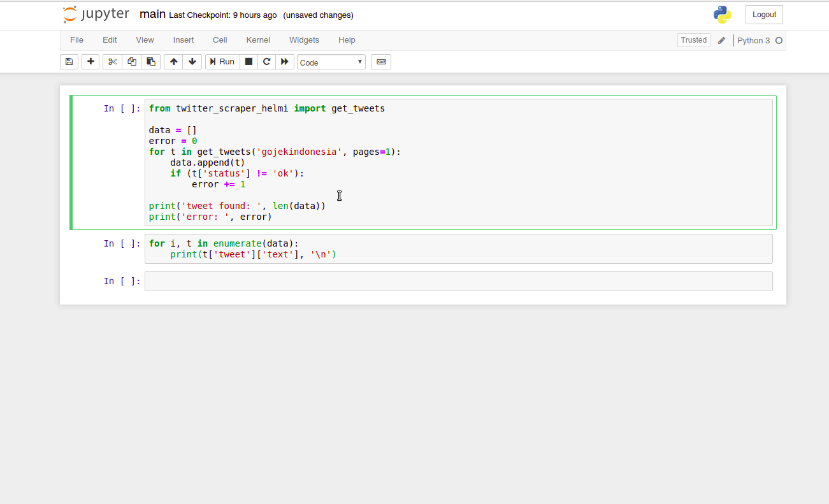
Task: Click the data.append(t) line
Action: click(208, 162)
